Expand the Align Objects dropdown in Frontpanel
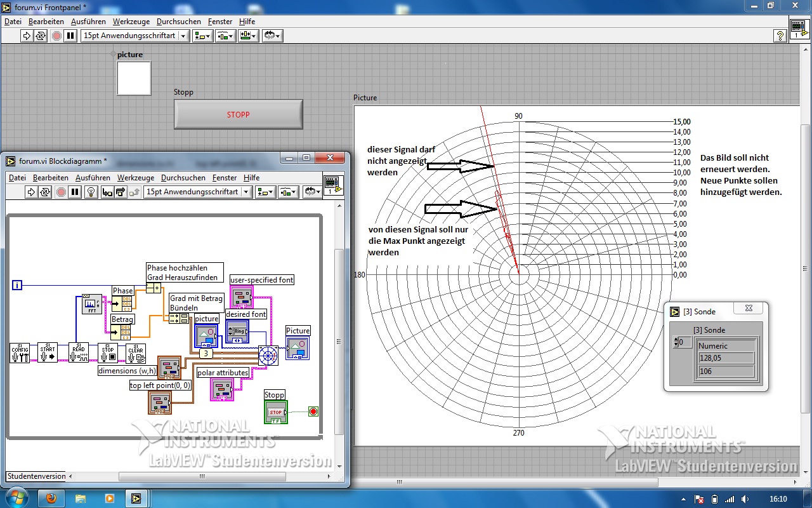812x508 pixels. [202, 36]
